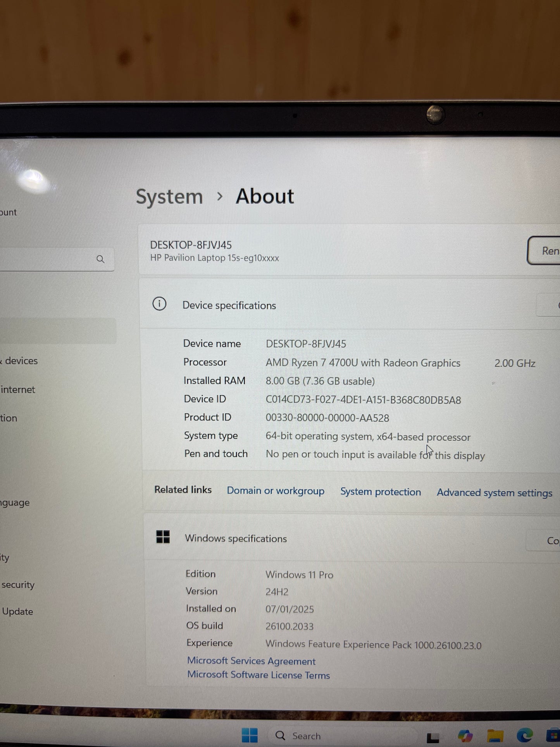Viewport: 560px width, 747px height.
Task: Click the 64-bit operating system value
Action: click(x=368, y=437)
